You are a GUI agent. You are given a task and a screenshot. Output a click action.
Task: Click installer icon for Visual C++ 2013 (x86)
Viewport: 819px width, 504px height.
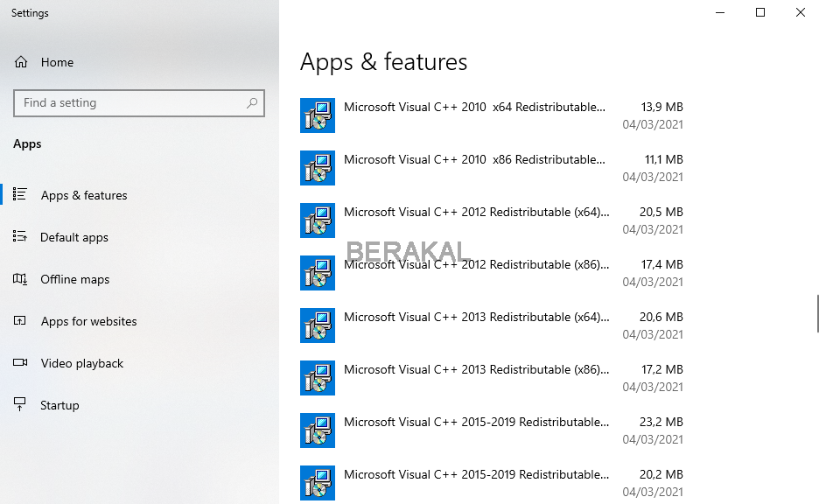[318, 378]
